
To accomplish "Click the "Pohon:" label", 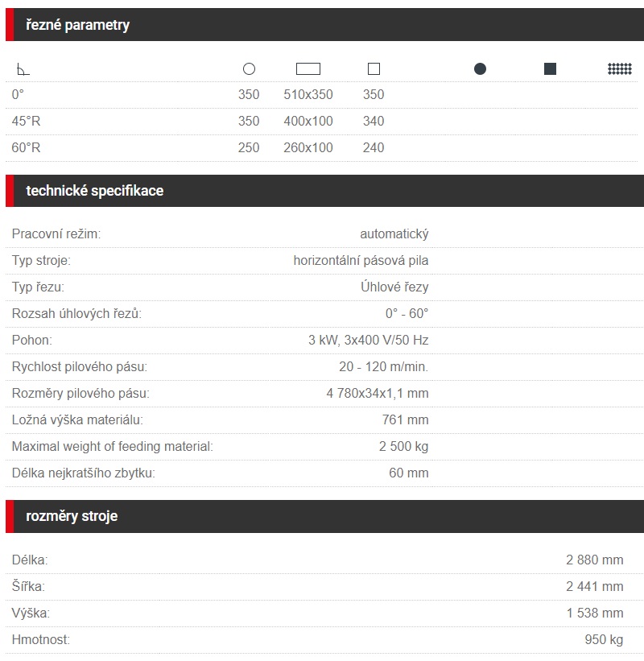I will 32,341.
